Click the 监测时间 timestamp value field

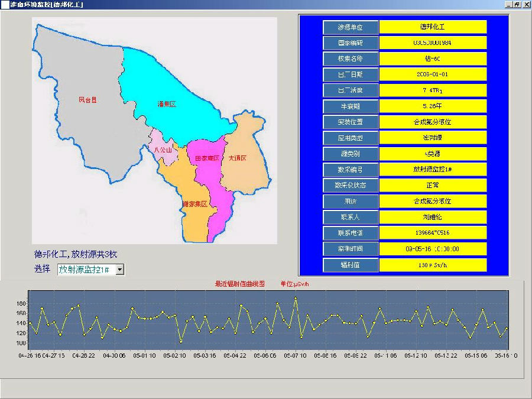click(433, 249)
